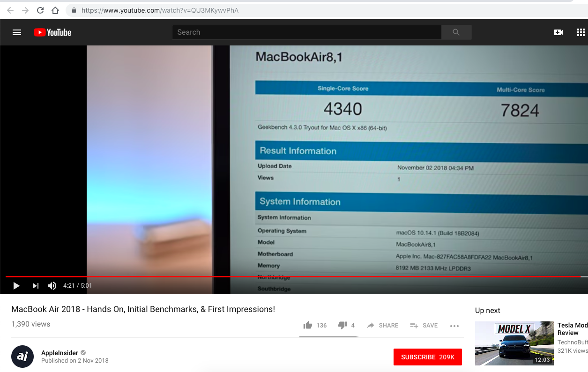Open the browser home page icon
The height and width of the screenshot is (372, 588).
coord(55,10)
